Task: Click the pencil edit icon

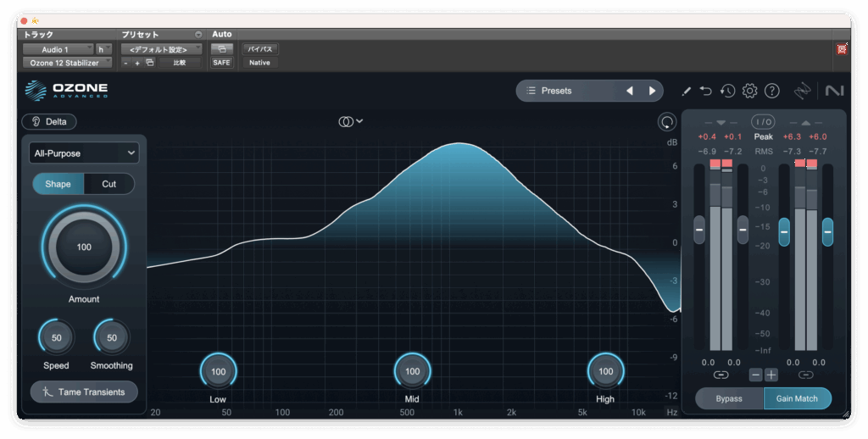Action: coord(686,91)
